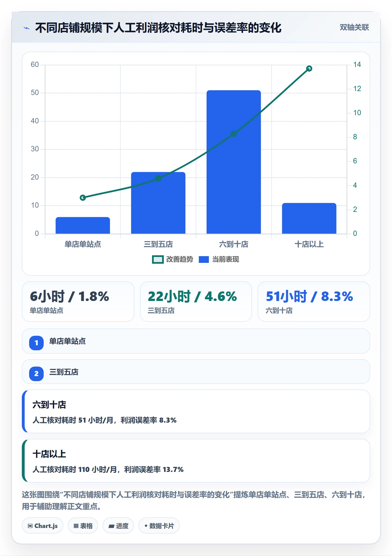Click the 进度 tag
392x556 pixels.
118,526
